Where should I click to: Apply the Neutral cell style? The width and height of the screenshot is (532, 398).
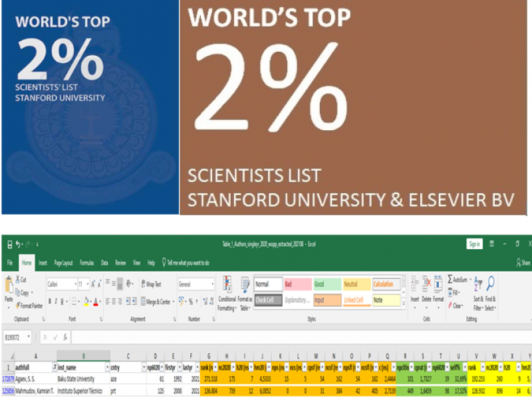[x=356, y=284]
